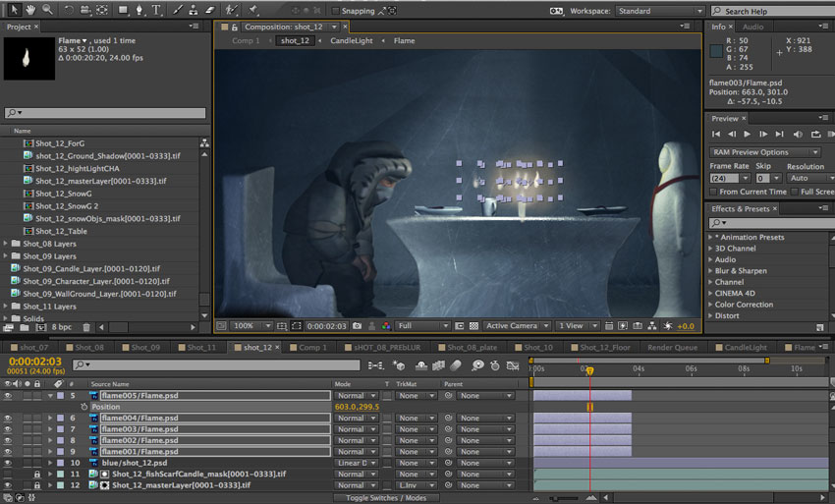835x504 pixels.
Task: Open the comp flowchart icon in viewer
Action: point(652,326)
